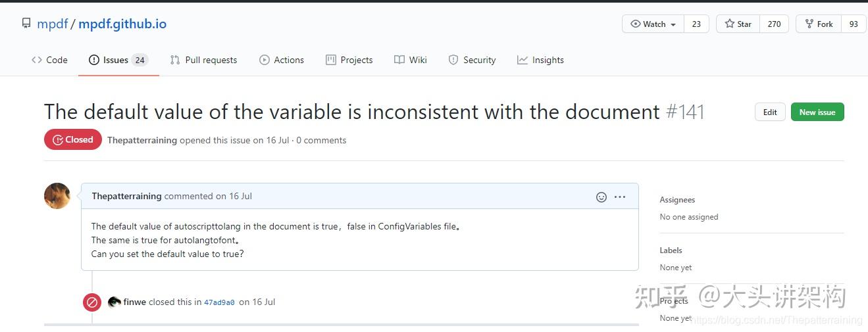Open the three-dot comment options menu
The height and width of the screenshot is (332, 868).
pos(620,197)
